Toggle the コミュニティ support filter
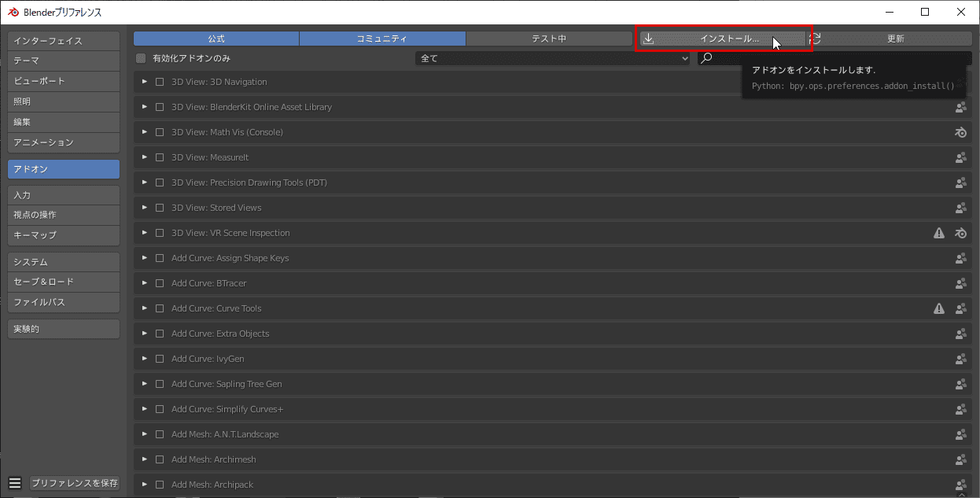 pyautogui.click(x=382, y=39)
